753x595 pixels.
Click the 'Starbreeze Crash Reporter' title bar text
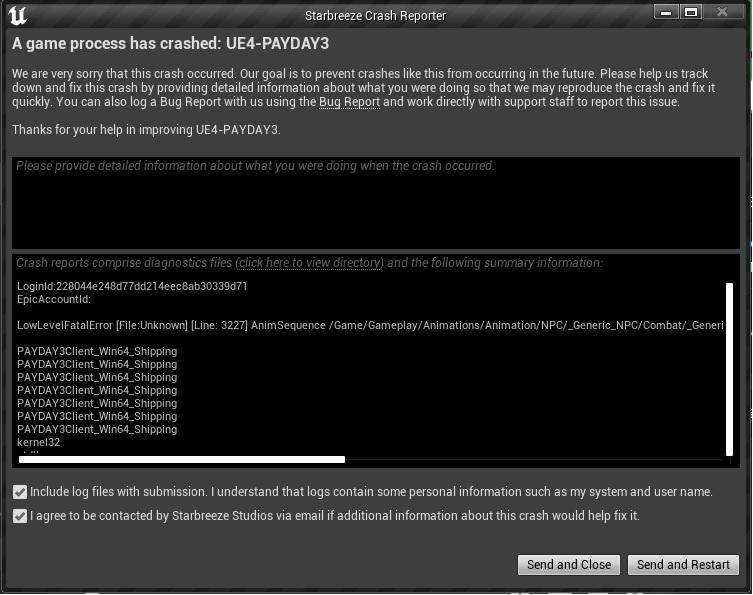(x=375, y=15)
